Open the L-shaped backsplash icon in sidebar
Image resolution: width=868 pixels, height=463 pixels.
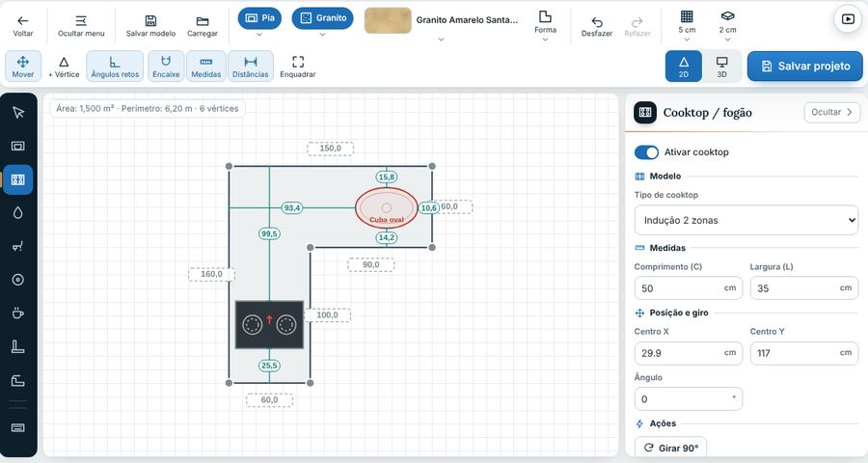18,346
